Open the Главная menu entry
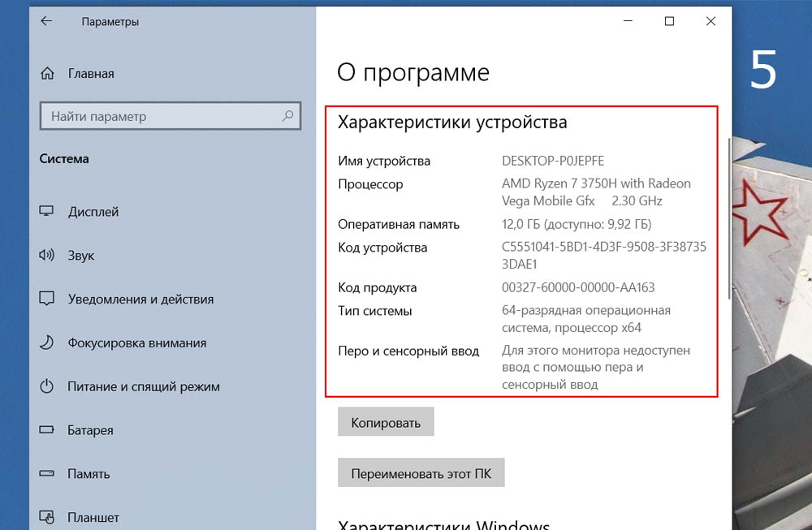Screen dimensions: 812x530 [x=91, y=74]
